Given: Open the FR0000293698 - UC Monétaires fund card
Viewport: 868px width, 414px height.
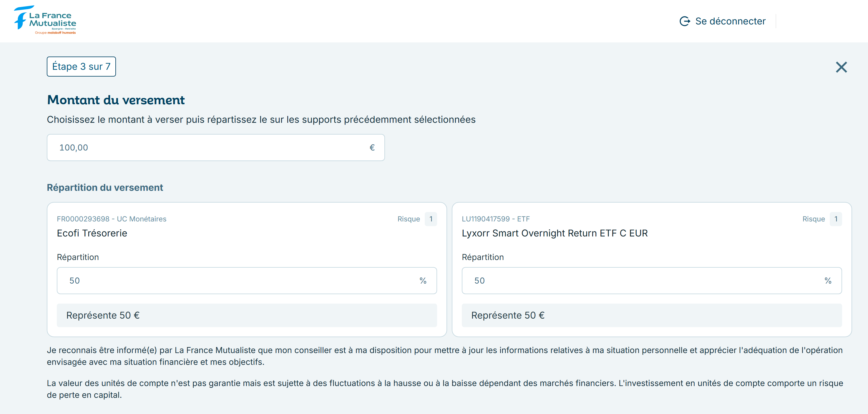Looking at the screenshot, I should tap(112, 219).
